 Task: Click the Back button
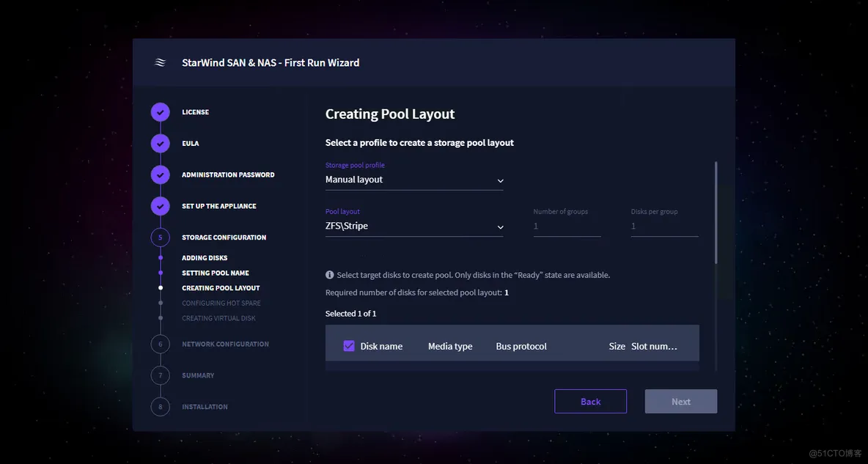(591, 402)
